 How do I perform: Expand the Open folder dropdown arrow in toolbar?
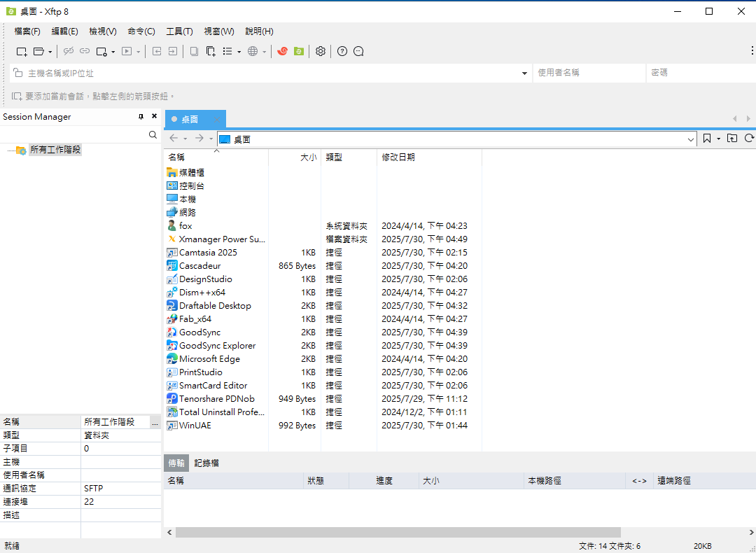tap(50, 52)
